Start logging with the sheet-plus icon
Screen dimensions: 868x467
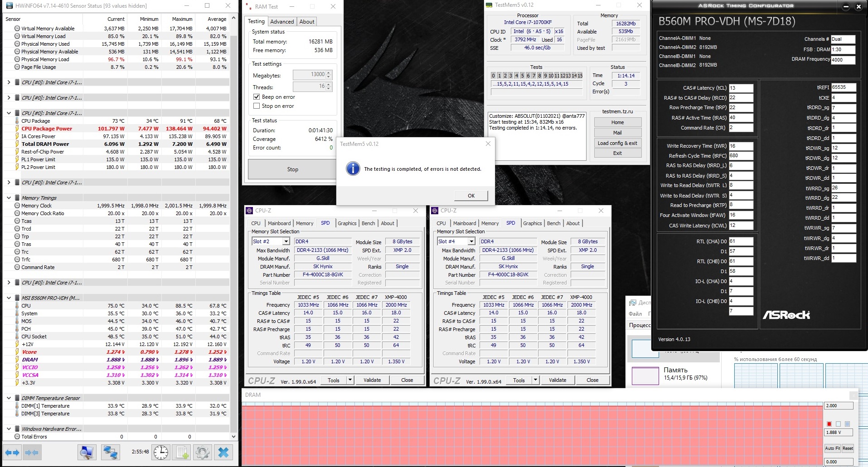click(182, 452)
